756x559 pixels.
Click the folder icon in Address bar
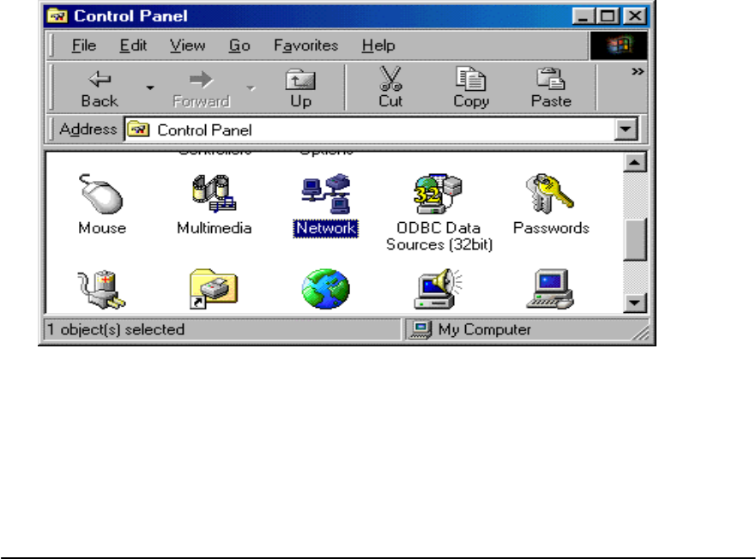tap(138, 129)
